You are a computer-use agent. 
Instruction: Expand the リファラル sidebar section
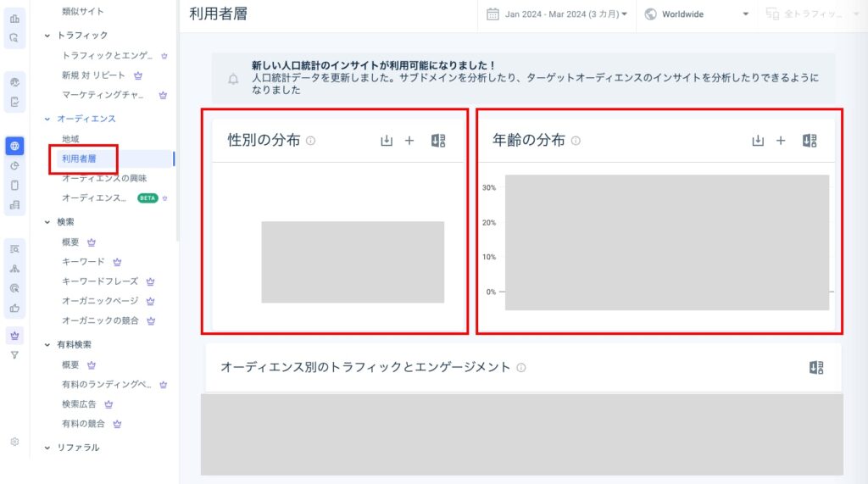pos(47,448)
